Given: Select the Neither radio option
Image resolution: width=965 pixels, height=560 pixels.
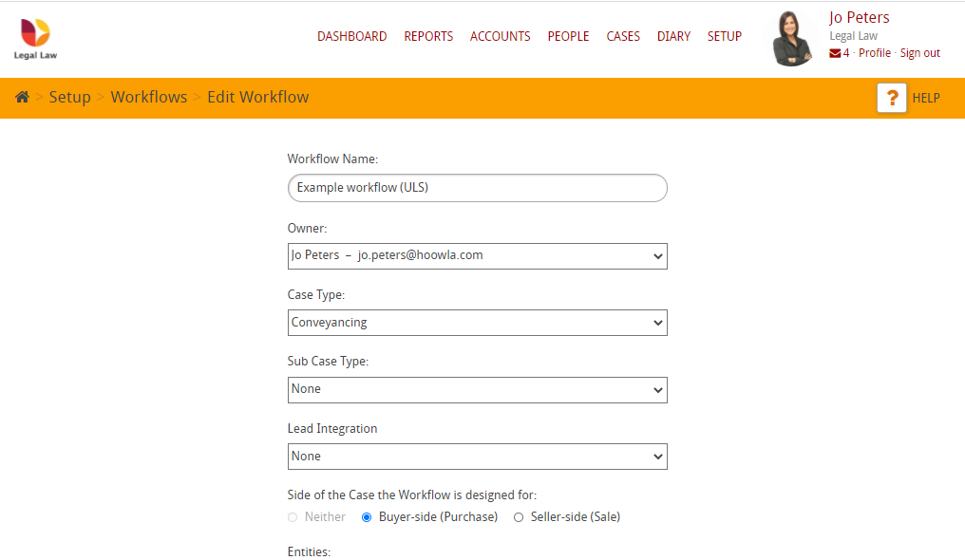Looking at the screenshot, I should [292, 516].
